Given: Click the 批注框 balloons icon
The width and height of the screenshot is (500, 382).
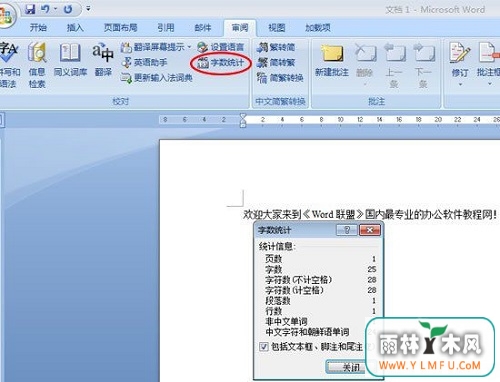Looking at the screenshot, I should click(x=489, y=53).
